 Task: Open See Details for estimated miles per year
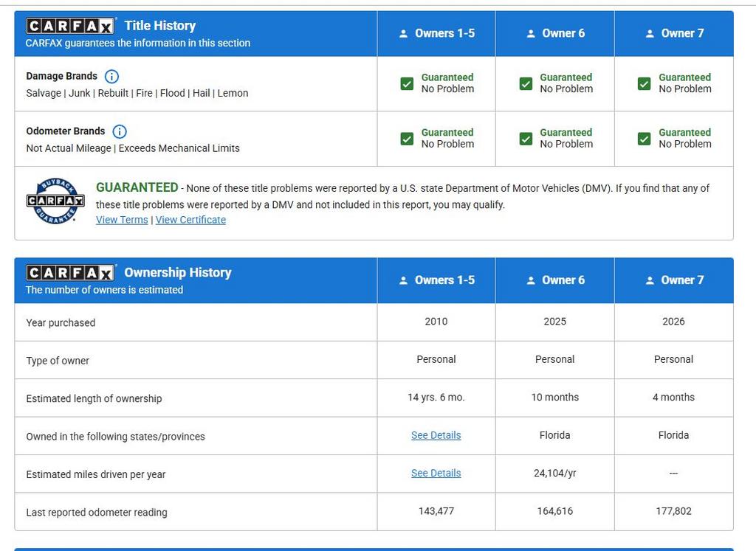(436, 474)
